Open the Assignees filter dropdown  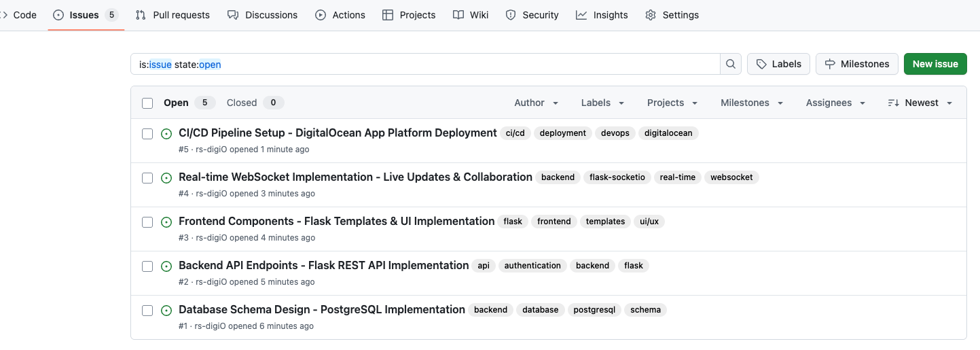tap(835, 103)
